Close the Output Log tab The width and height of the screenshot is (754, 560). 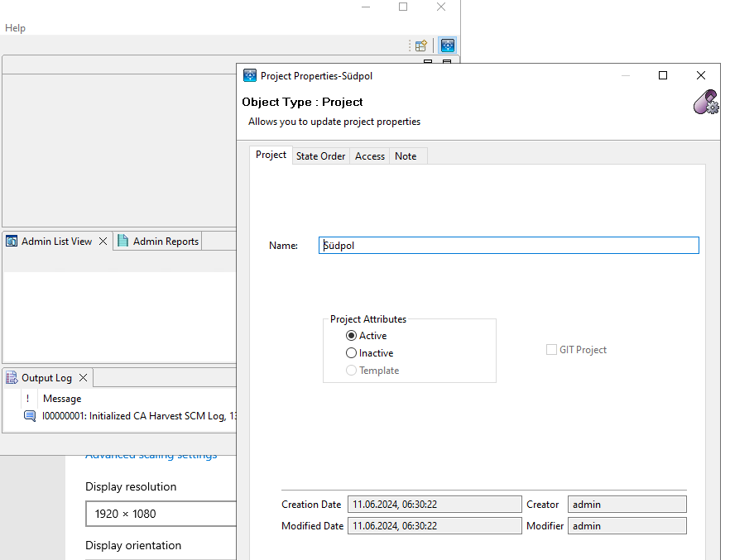pos(84,378)
